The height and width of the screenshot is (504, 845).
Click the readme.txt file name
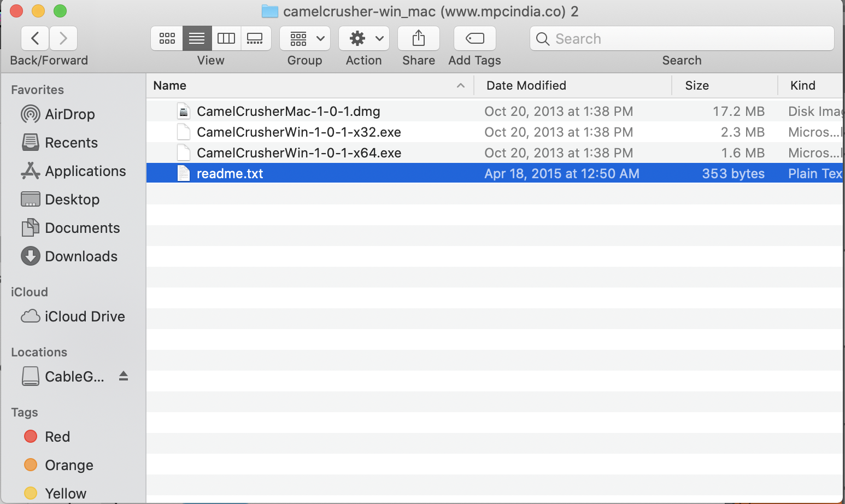click(x=230, y=174)
